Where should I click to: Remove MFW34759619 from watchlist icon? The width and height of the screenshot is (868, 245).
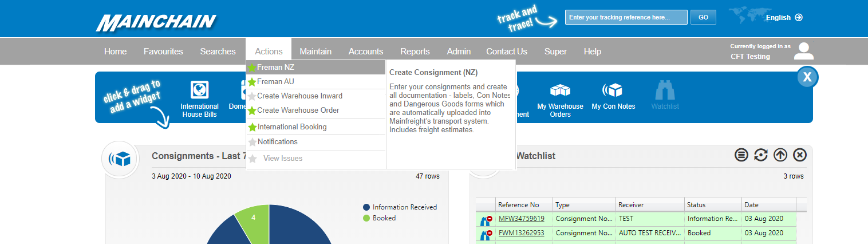tap(486, 220)
